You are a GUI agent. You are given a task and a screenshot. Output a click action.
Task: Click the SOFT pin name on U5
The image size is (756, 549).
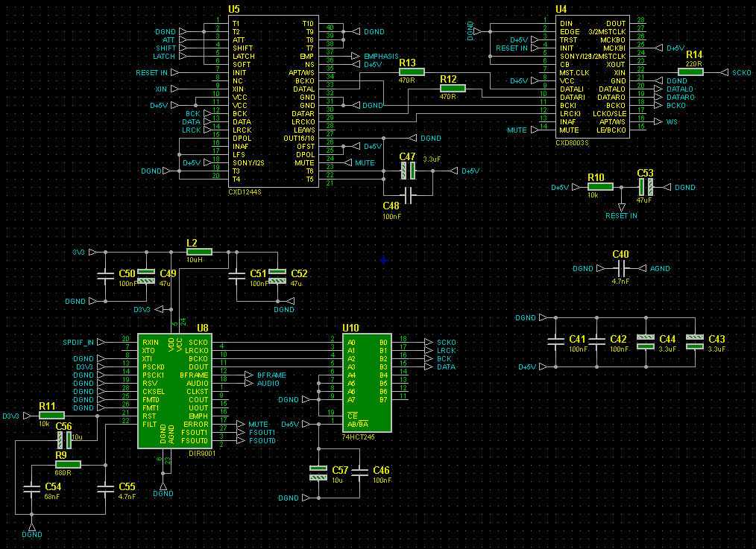click(x=242, y=65)
